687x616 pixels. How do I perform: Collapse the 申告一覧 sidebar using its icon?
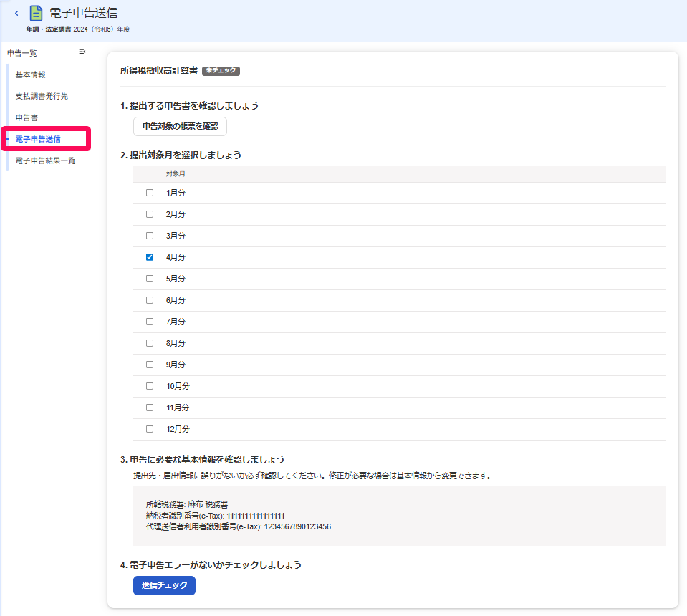point(82,52)
